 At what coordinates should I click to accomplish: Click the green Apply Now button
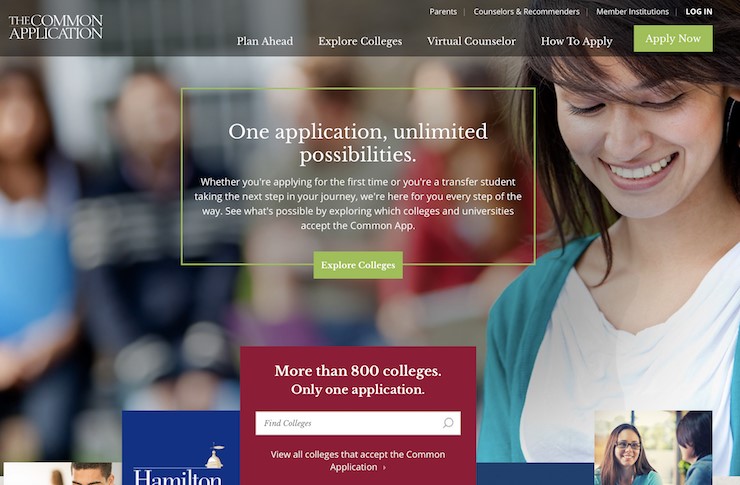(673, 38)
